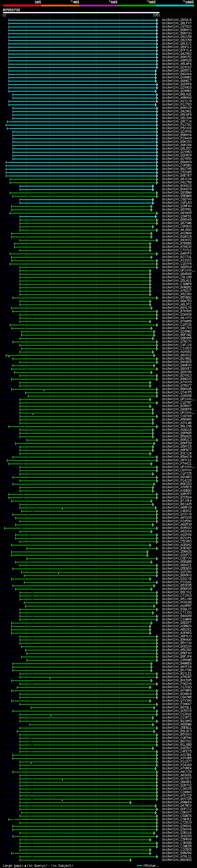
Task: Click the green ~80% identity legend segment
Action: point(136,6)
